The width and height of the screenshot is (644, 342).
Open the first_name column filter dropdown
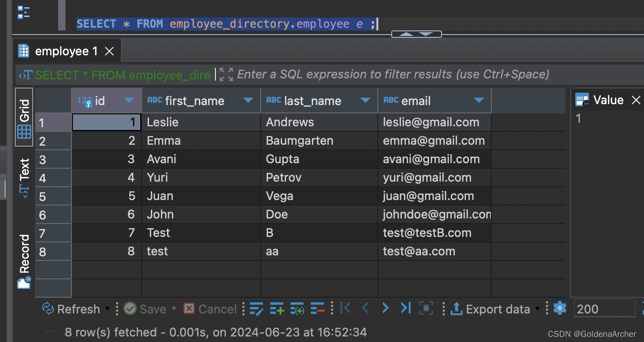pos(248,100)
